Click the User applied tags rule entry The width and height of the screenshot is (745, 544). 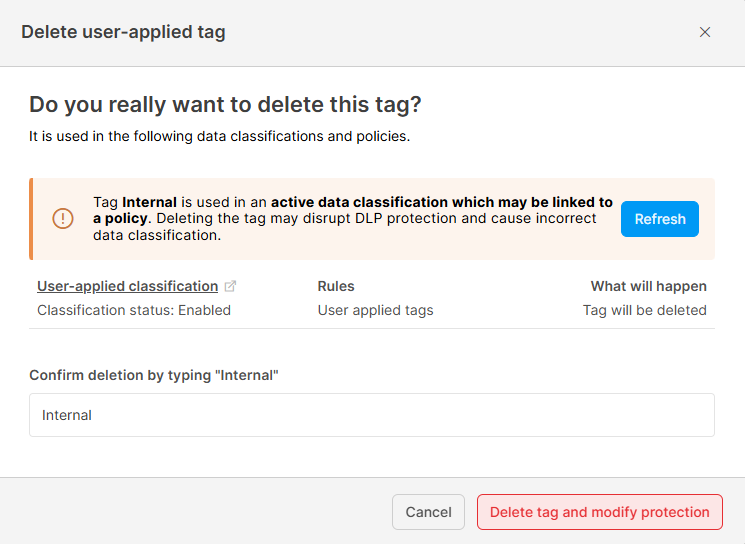(x=375, y=310)
